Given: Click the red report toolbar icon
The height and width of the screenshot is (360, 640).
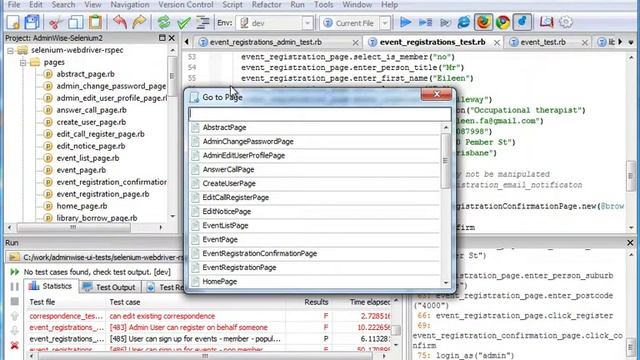Looking at the screenshot, I should 546,22.
